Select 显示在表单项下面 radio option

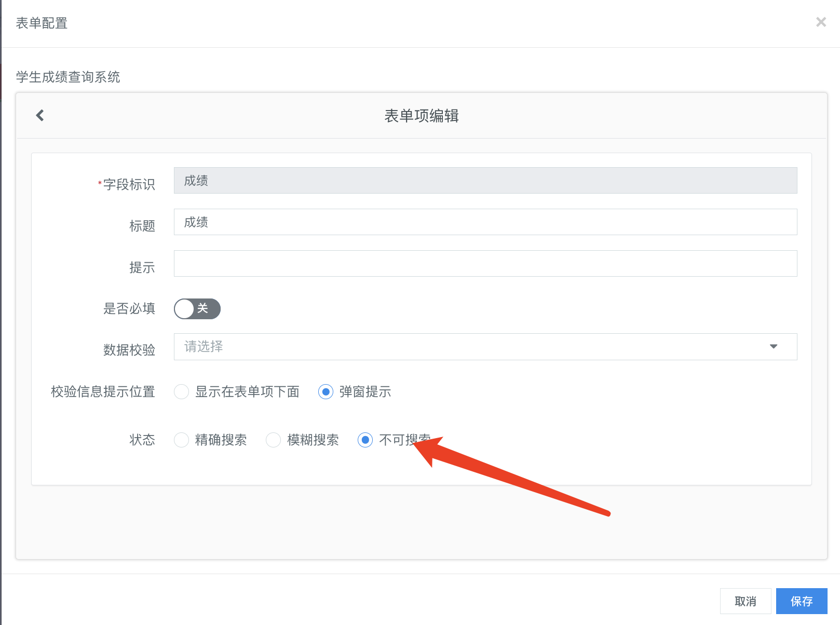pos(181,391)
